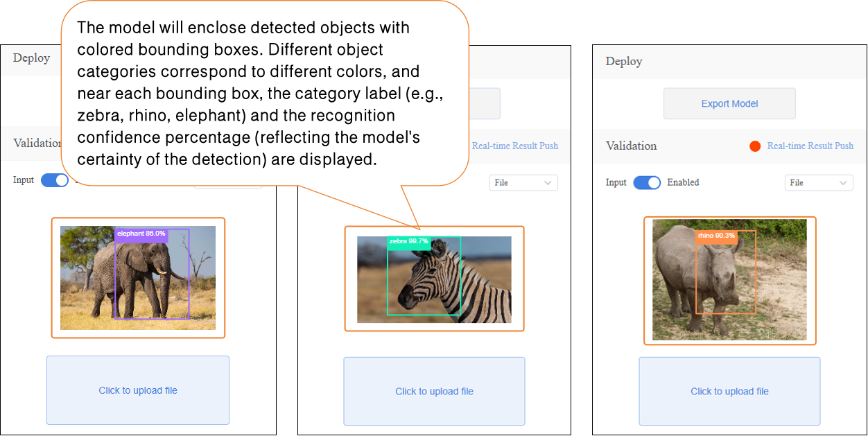Click the Validation header in the right panel
Screen dimensions: 868x436
pos(631,146)
